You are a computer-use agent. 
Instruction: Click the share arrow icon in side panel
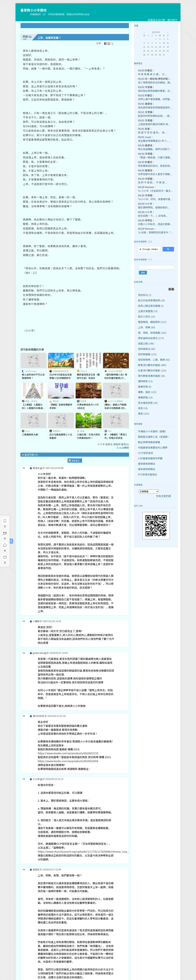click(5, 557)
